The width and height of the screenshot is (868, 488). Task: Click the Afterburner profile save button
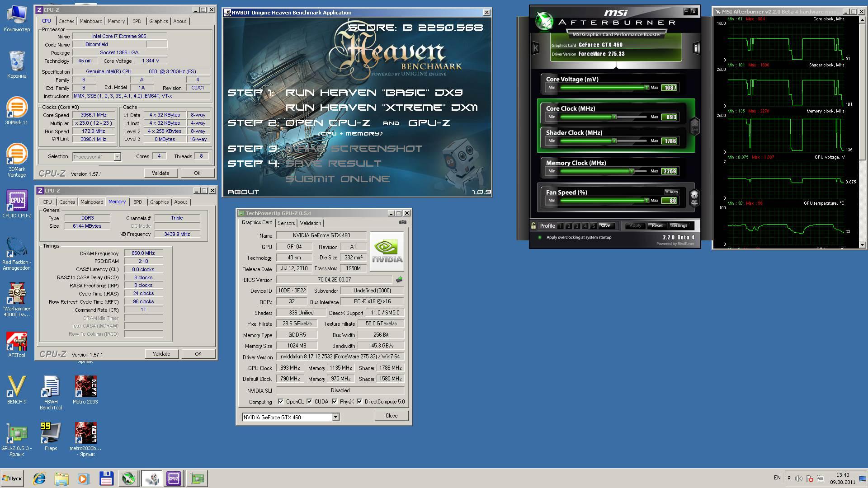pos(605,225)
